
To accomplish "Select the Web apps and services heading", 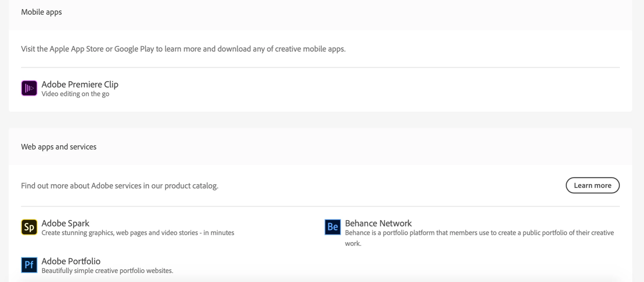I will pyautogui.click(x=59, y=147).
